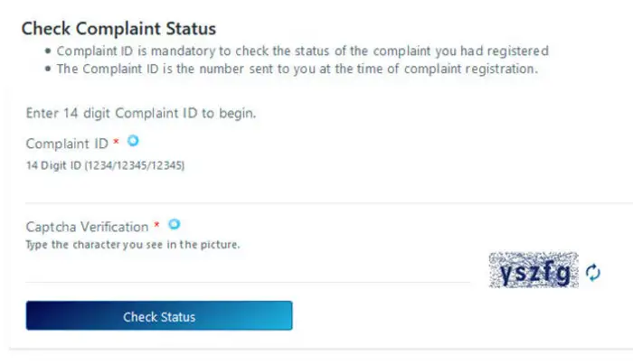Click the 14 Digit ID format hint
This screenshot has width=633, height=364.
(105, 165)
